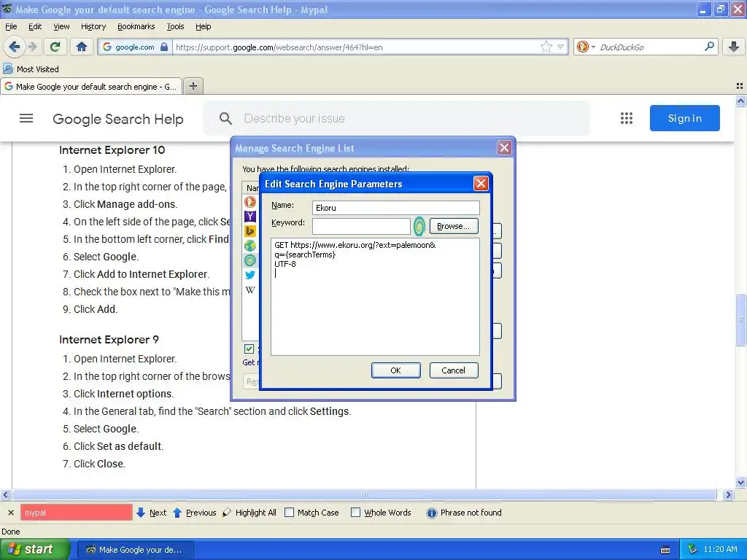Image resolution: width=747 pixels, height=560 pixels.
Task: Click Browse to choose an icon
Action: click(453, 226)
